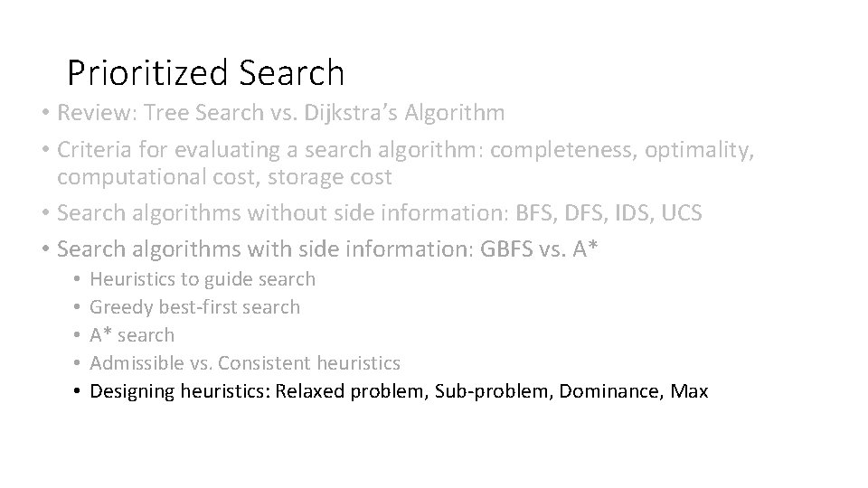Click the 'Greedy best-first search' sub-bullet
The width and height of the screenshot is (868, 488).
pyautogui.click(x=195, y=307)
